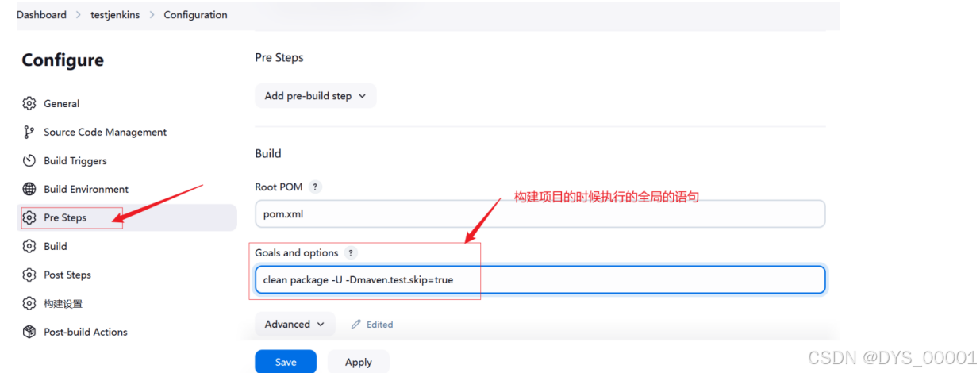Image resolution: width=980 pixels, height=373 pixels.
Task: Click the 构建设置 gear icon
Action: point(29,303)
